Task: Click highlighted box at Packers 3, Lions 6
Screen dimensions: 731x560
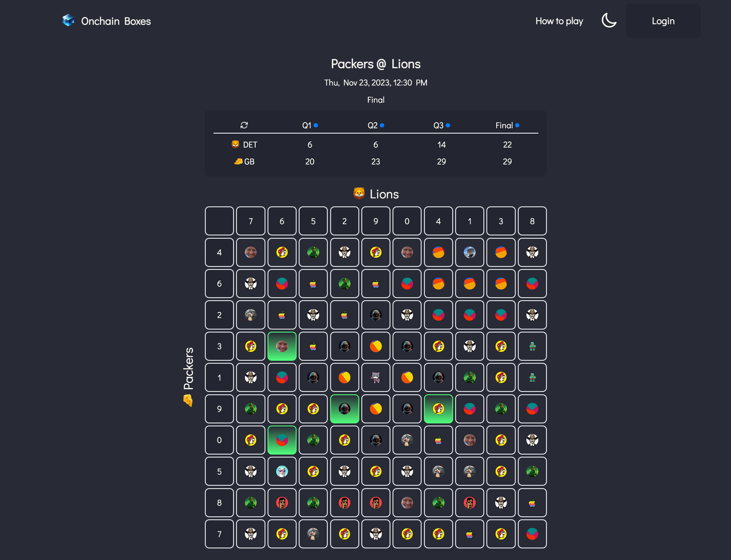Action: [x=282, y=346]
